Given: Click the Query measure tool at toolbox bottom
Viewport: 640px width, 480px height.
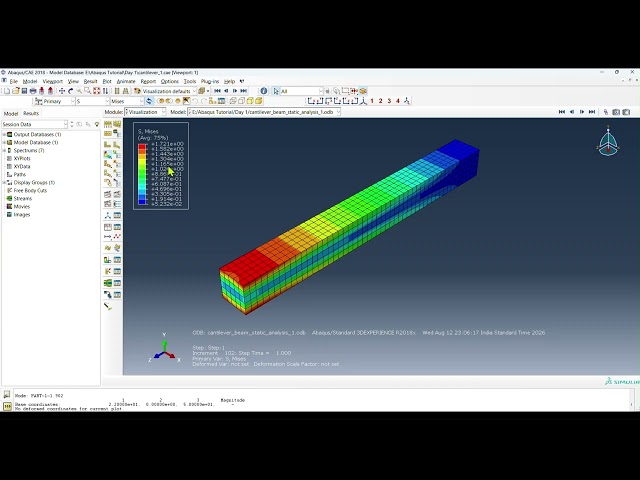Looking at the screenshot, I should [108, 306].
